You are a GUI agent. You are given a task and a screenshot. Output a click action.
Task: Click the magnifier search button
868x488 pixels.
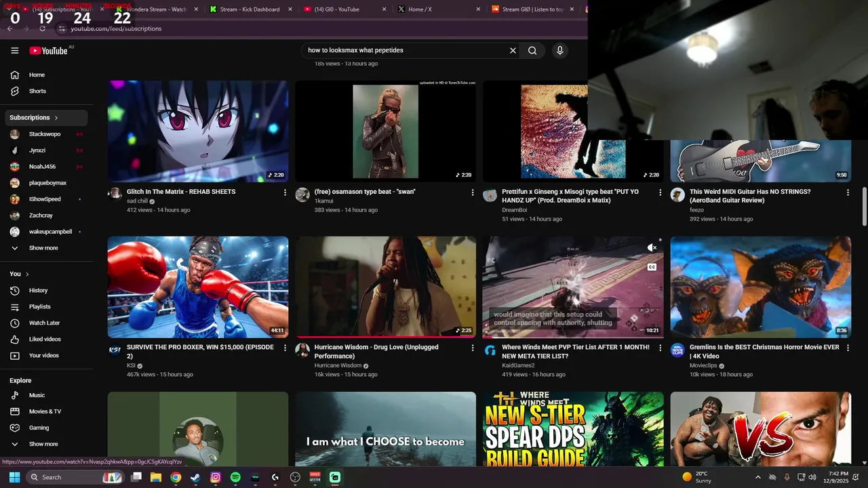coord(532,50)
